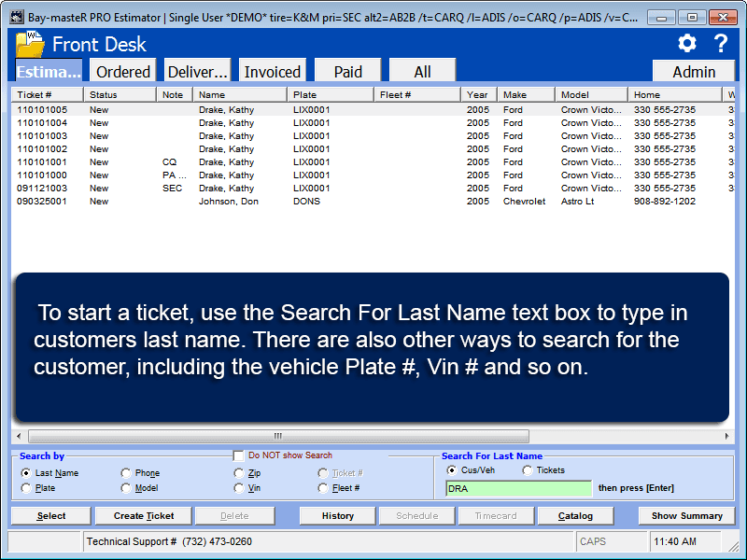The width and height of the screenshot is (747, 560).
Task: Switch to the Ordered tab
Action: 123,72
